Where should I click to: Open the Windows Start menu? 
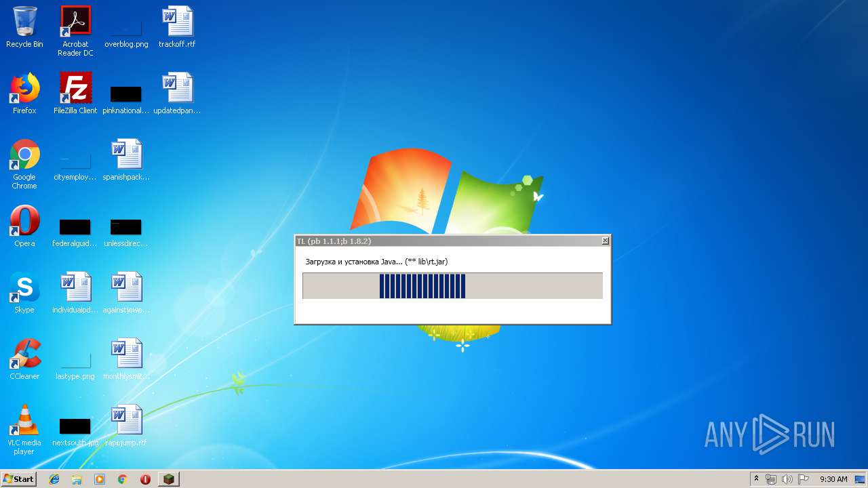(x=18, y=479)
